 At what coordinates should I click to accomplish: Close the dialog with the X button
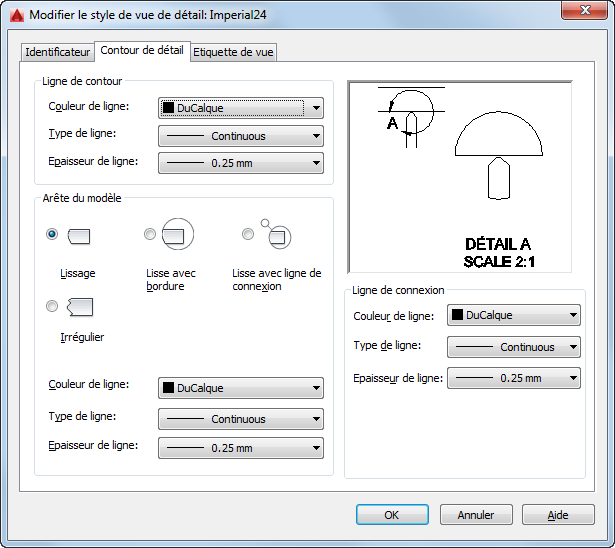pyautogui.click(x=585, y=10)
